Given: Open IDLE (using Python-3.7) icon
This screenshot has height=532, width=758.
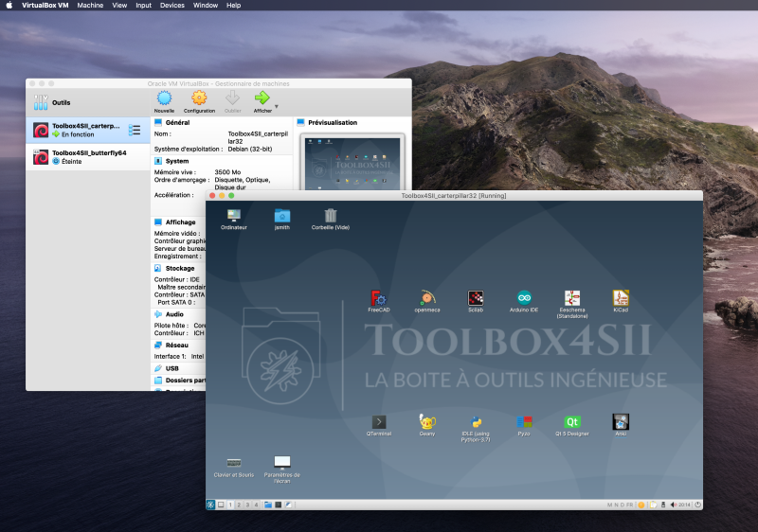Looking at the screenshot, I should pyautogui.click(x=476, y=428).
